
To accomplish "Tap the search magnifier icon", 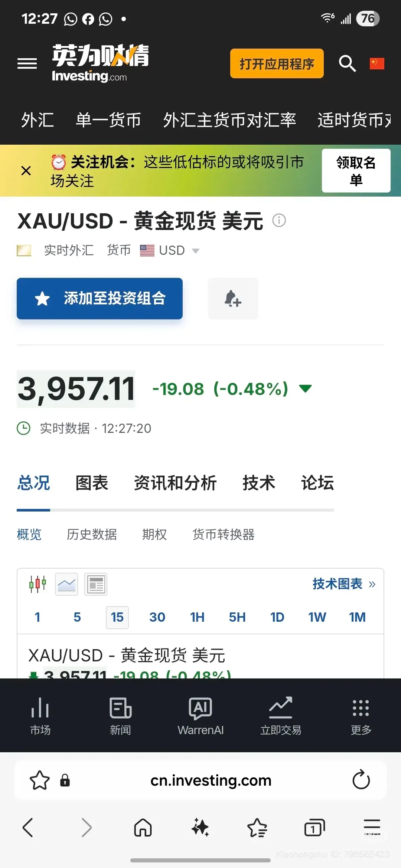I will tap(347, 63).
